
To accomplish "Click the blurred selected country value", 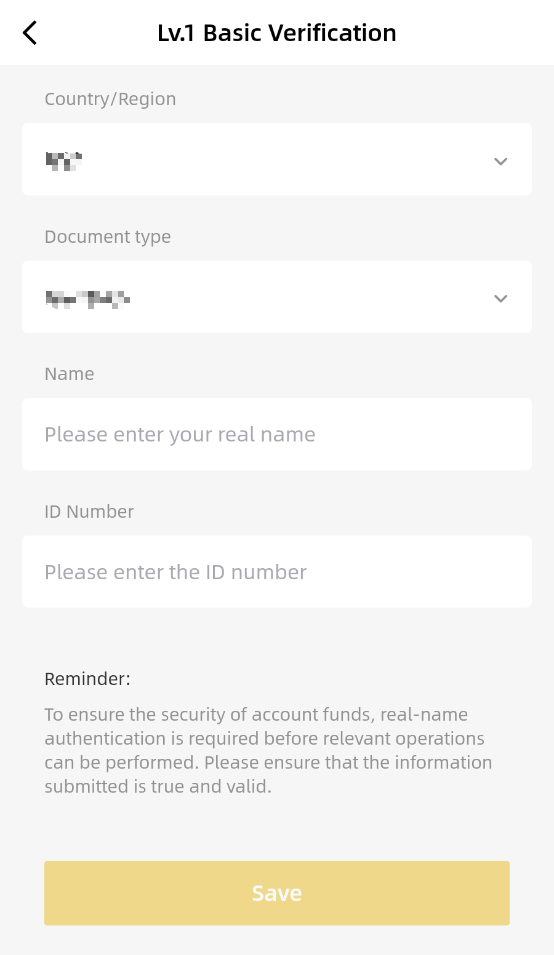I will point(64,161).
